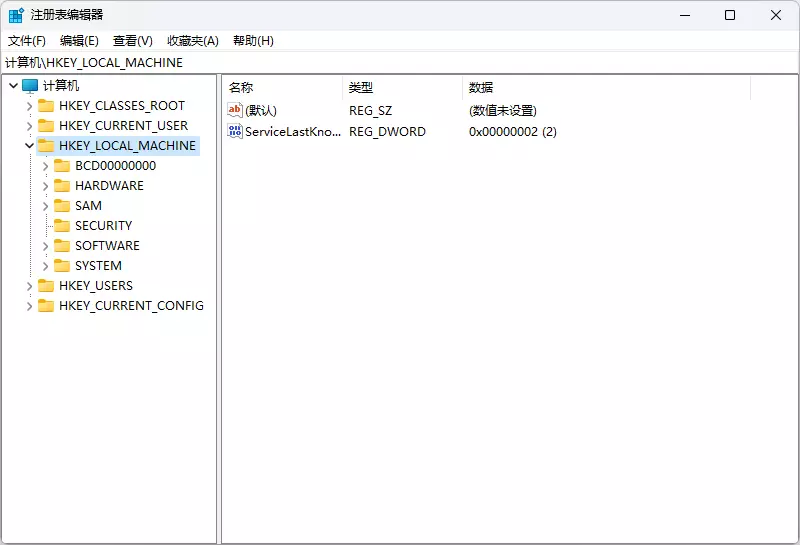Expand the SOFTWARE key chevron

pyautogui.click(x=45, y=246)
